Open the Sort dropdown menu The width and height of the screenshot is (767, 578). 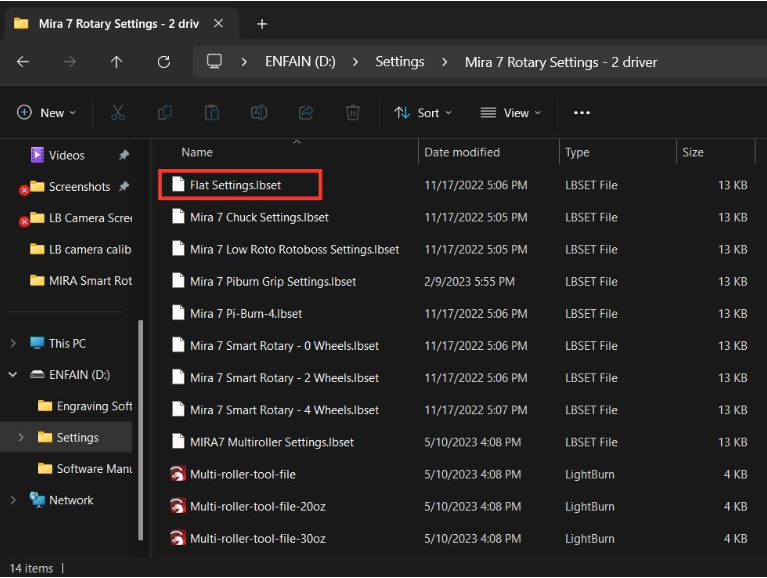point(424,113)
